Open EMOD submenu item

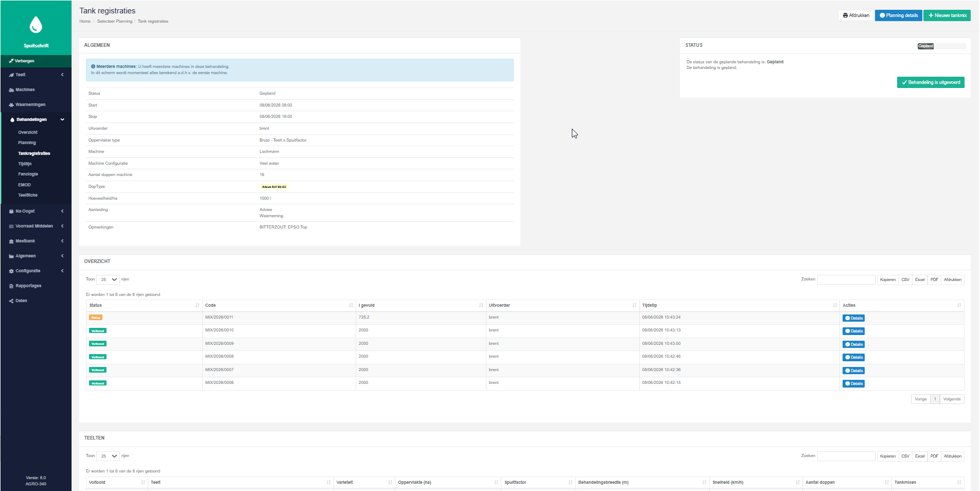coord(24,185)
